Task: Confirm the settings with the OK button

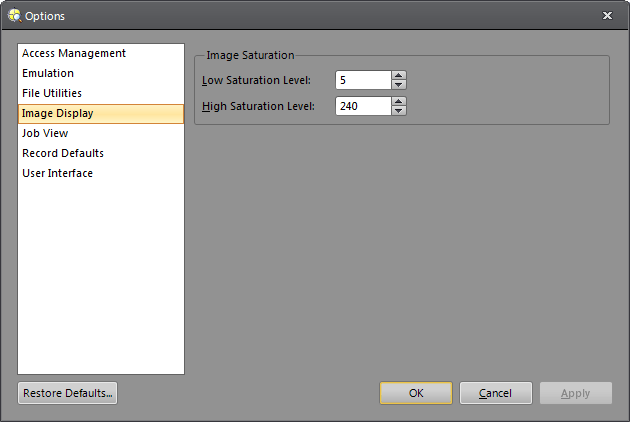Action: tap(416, 393)
